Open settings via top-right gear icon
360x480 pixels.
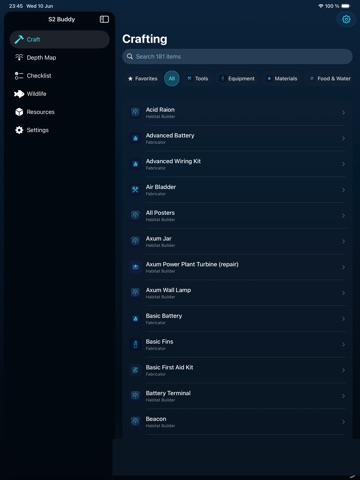click(346, 19)
